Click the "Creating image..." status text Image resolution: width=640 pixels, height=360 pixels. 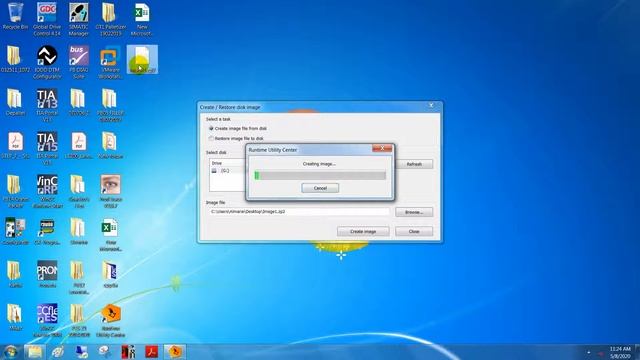(x=319, y=164)
